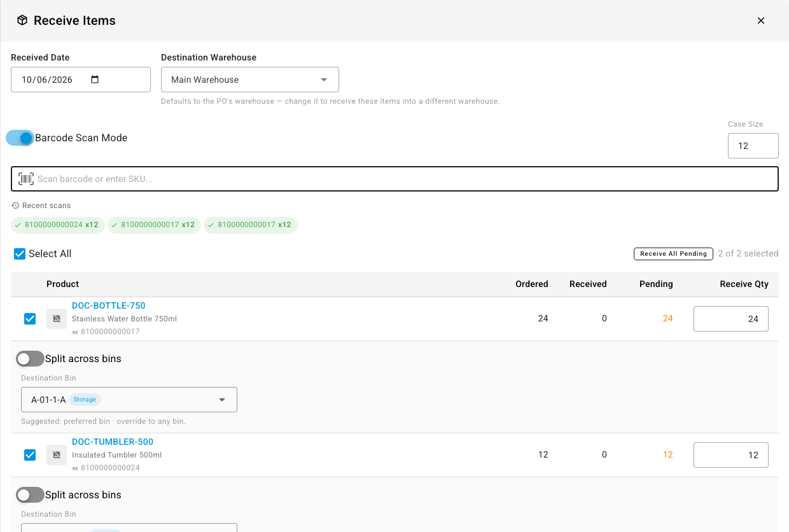Click the Receive Qty field showing 12
The height and width of the screenshot is (532, 789).
click(731, 455)
